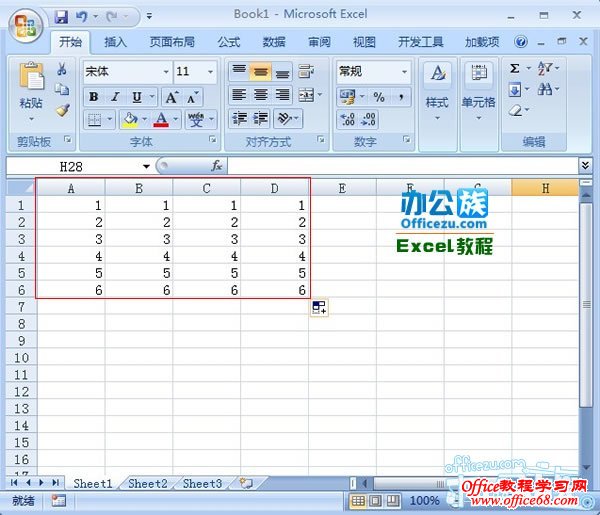
Task: Switch to Normal view in status bar
Action: click(x=358, y=500)
